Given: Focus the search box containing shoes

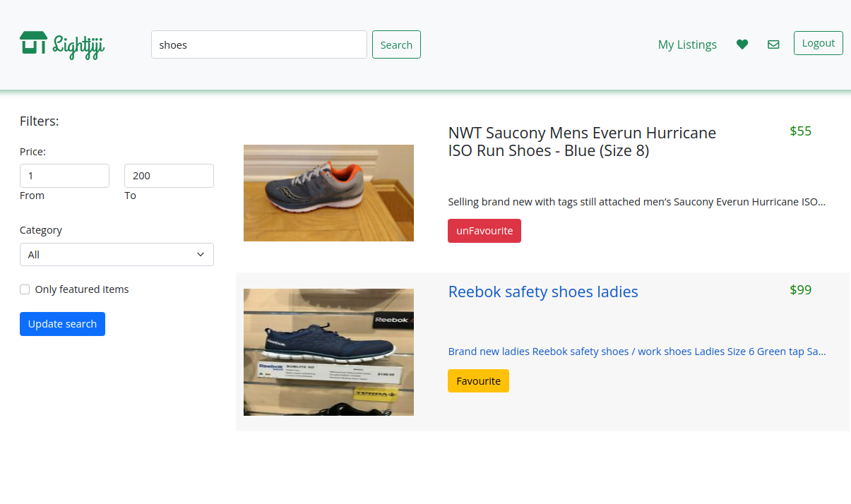Looking at the screenshot, I should click(258, 44).
